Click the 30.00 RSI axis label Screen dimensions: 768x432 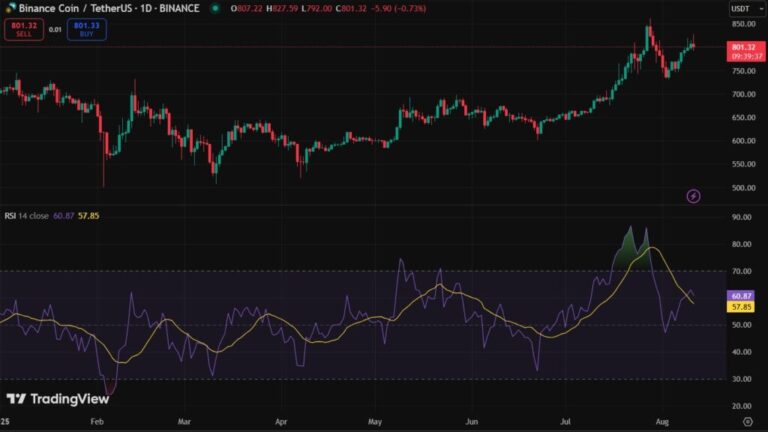pos(742,379)
